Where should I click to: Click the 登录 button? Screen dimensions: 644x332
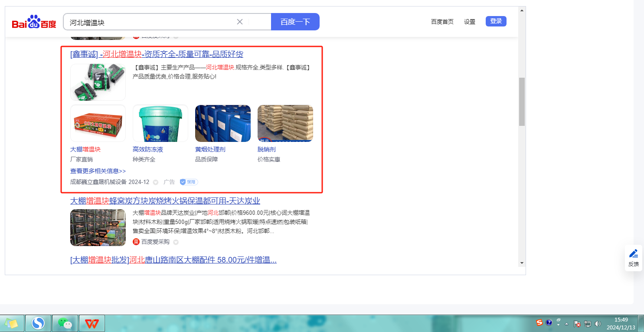point(496,21)
